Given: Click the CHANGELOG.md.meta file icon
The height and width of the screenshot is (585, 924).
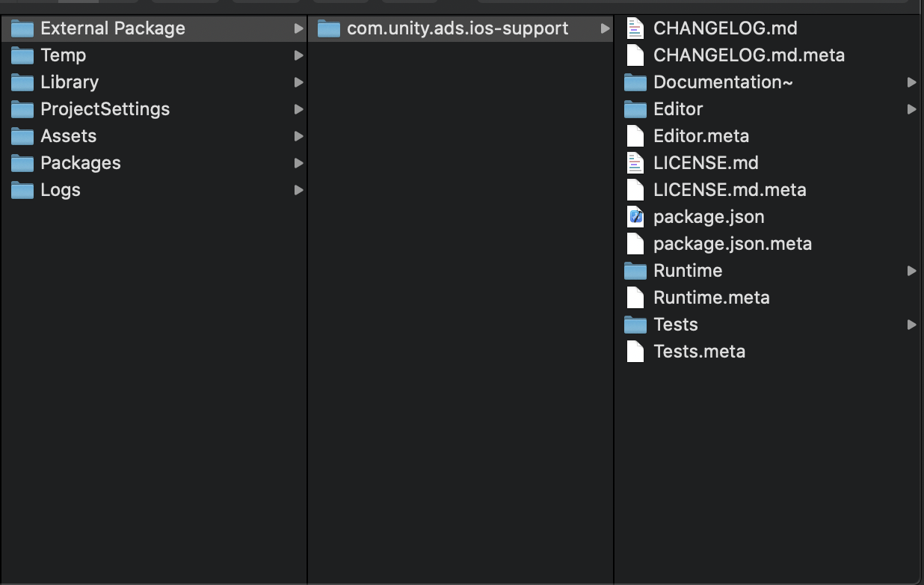Looking at the screenshot, I should pos(635,55).
